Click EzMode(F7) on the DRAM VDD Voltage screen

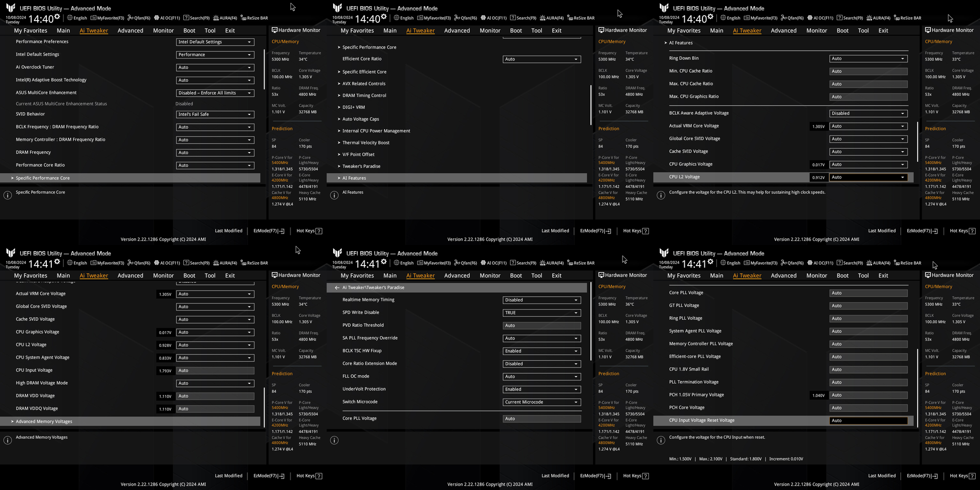269,476
